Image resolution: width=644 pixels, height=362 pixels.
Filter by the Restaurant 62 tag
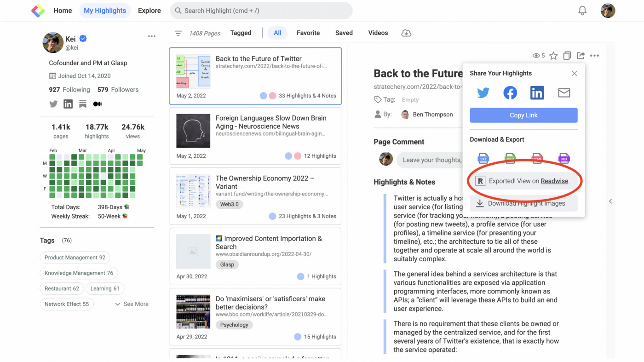[x=62, y=289]
